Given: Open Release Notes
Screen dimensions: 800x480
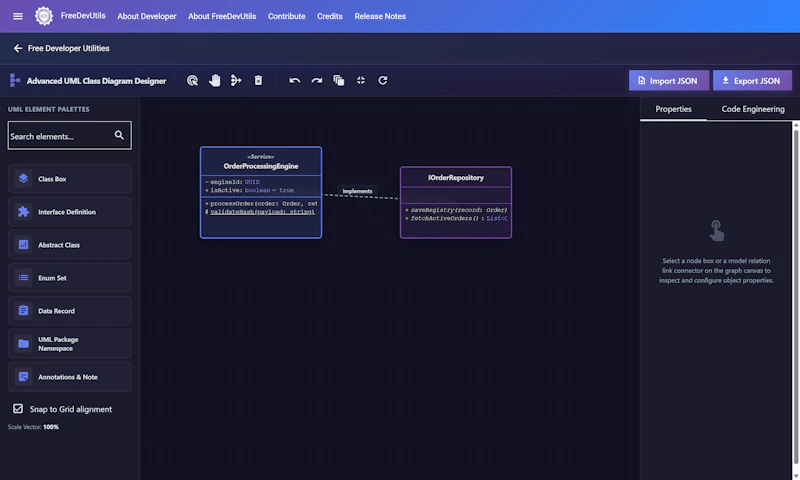Looking at the screenshot, I should 380,16.
